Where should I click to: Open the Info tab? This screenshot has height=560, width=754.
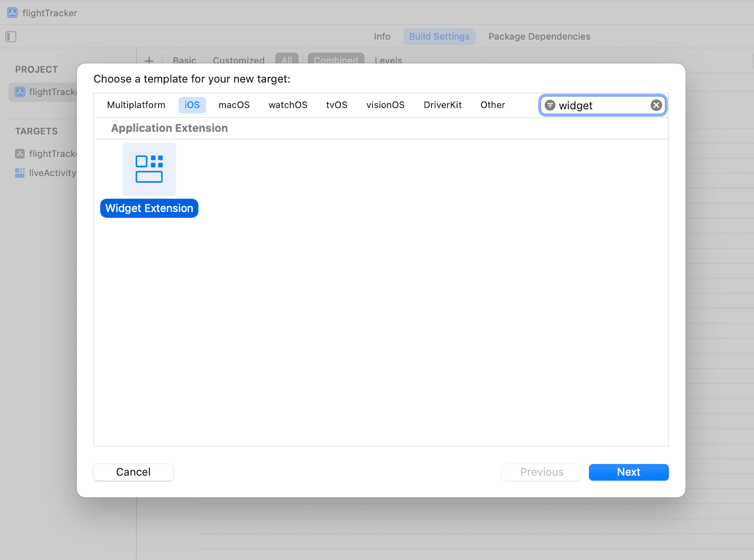(382, 36)
